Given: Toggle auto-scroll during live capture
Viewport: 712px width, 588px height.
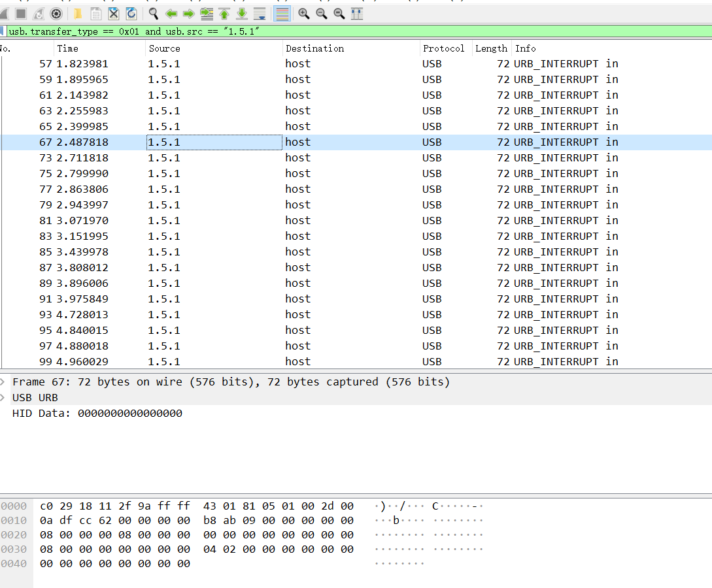Looking at the screenshot, I should (x=260, y=13).
